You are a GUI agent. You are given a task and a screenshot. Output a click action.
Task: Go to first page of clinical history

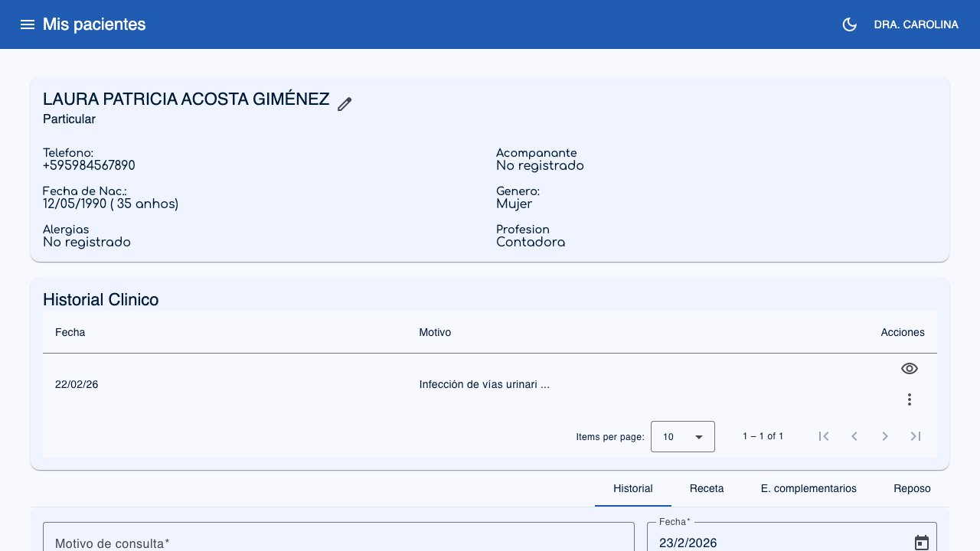click(824, 436)
